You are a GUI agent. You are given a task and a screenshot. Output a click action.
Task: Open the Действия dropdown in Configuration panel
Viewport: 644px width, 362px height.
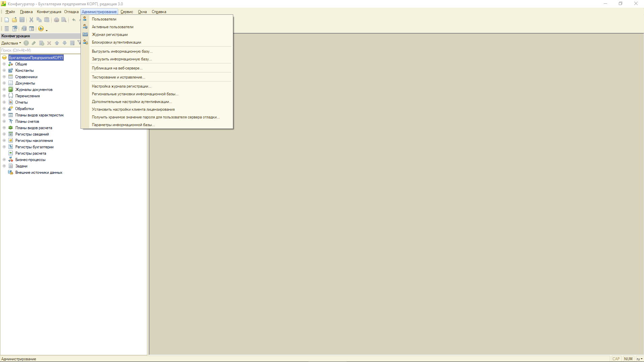11,43
